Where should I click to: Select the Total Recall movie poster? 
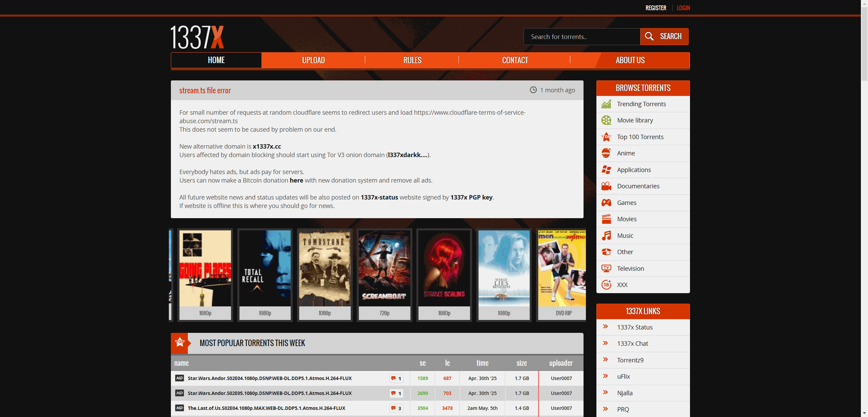pyautogui.click(x=265, y=268)
